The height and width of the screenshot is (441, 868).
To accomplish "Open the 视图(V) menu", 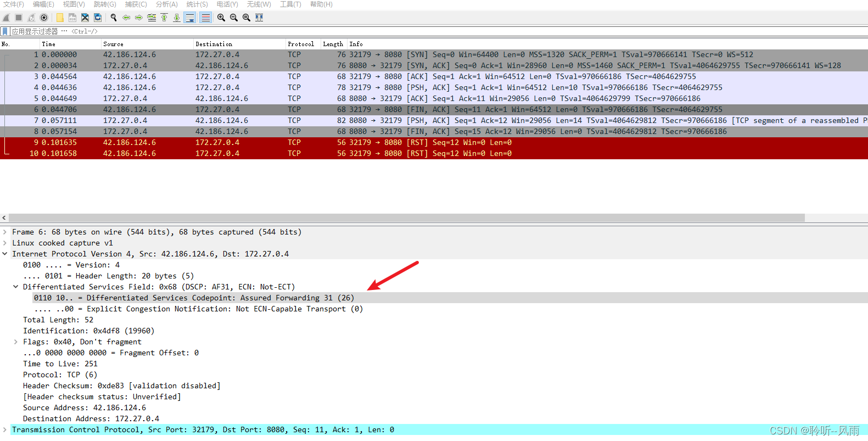I will 74,4.
